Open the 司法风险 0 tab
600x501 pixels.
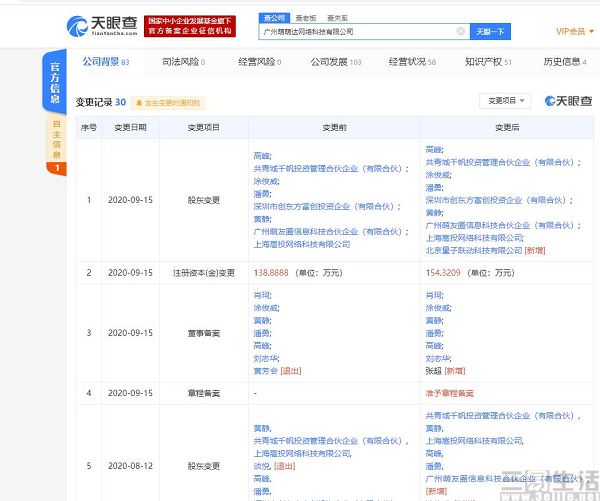[x=183, y=62]
